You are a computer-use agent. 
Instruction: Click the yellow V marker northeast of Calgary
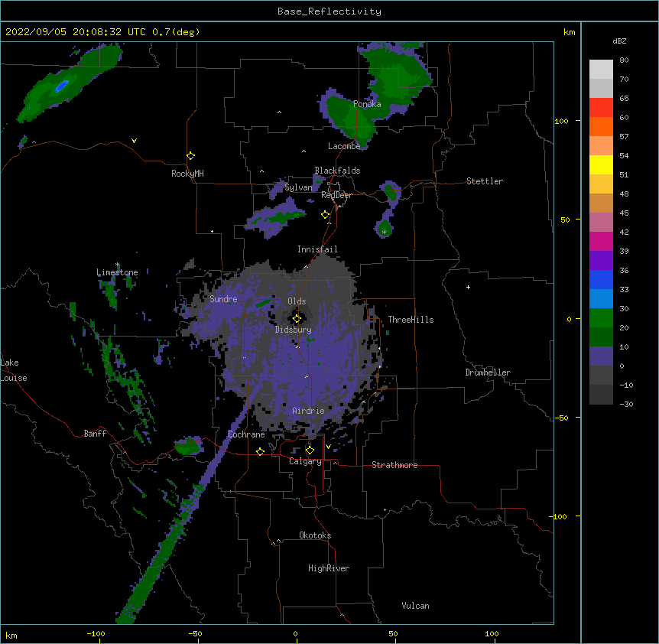click(x=328, y=447)
